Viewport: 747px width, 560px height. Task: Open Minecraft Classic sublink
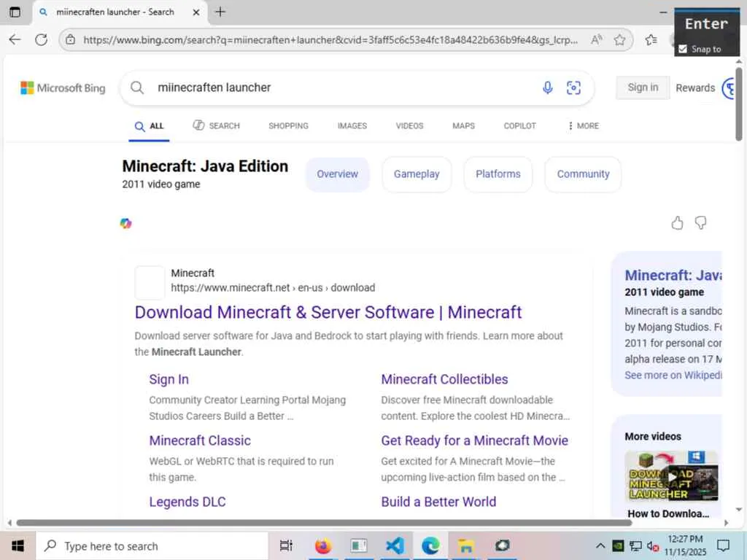point(200,440)
